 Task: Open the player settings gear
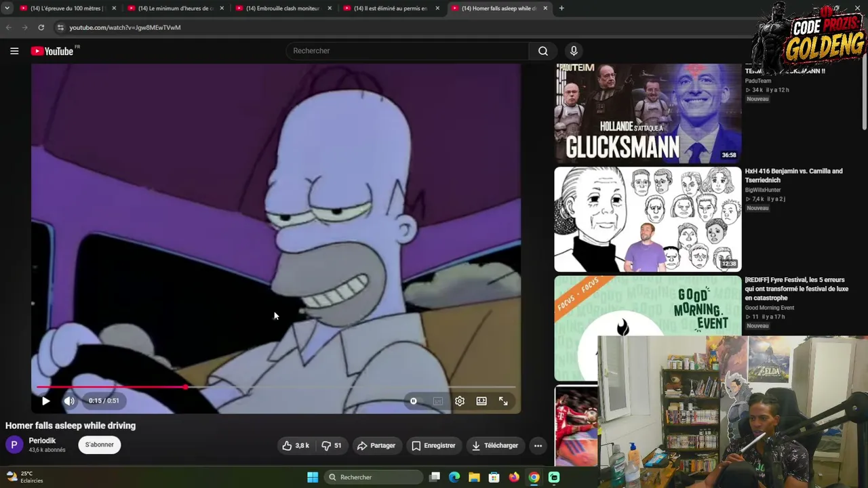click(x=460, y=401)
